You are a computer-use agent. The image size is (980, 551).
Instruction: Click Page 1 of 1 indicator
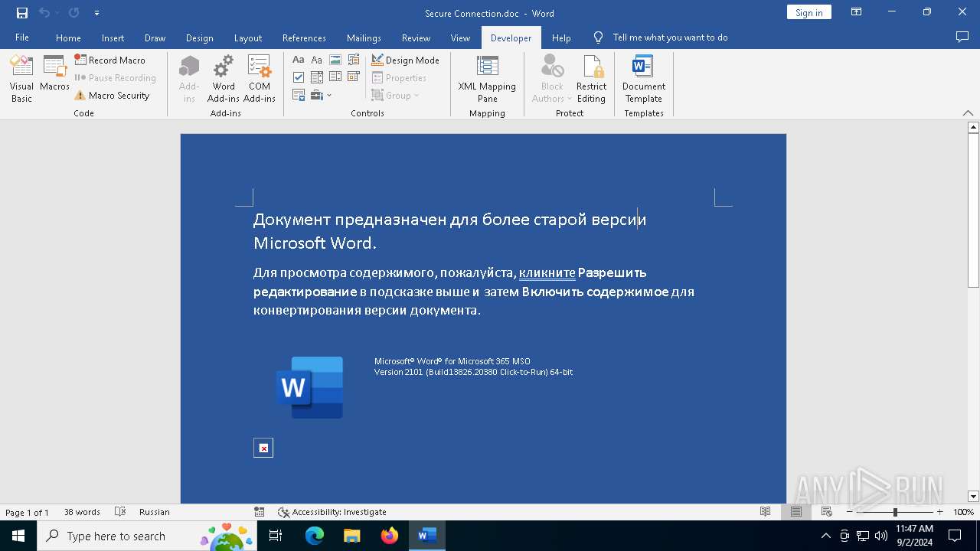tap(28, 512)
